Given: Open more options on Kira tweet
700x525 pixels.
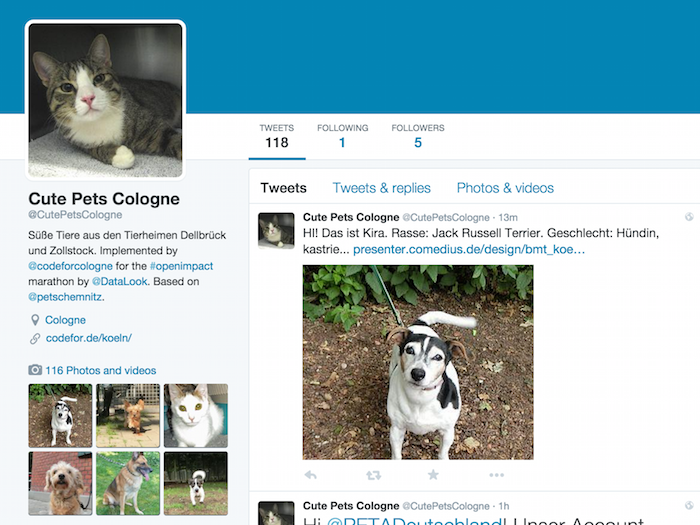Looking at the screenshot, I should (496, 475).
